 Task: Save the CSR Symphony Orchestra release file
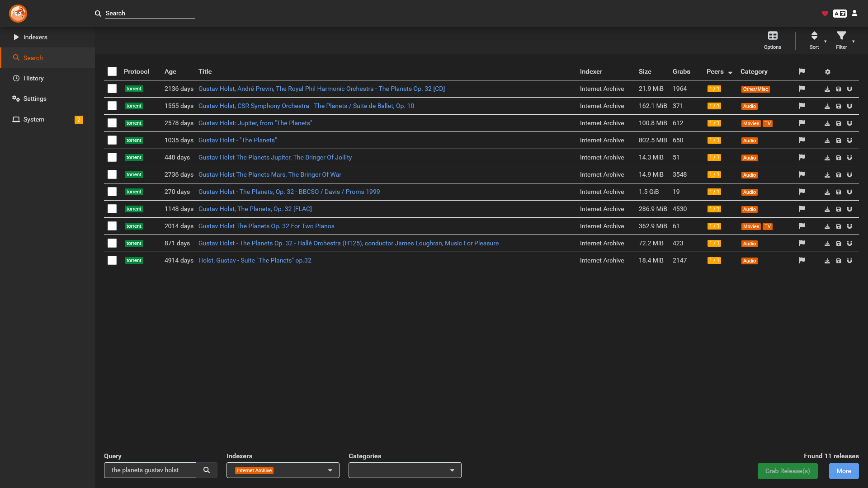click(x=839, y=106)
